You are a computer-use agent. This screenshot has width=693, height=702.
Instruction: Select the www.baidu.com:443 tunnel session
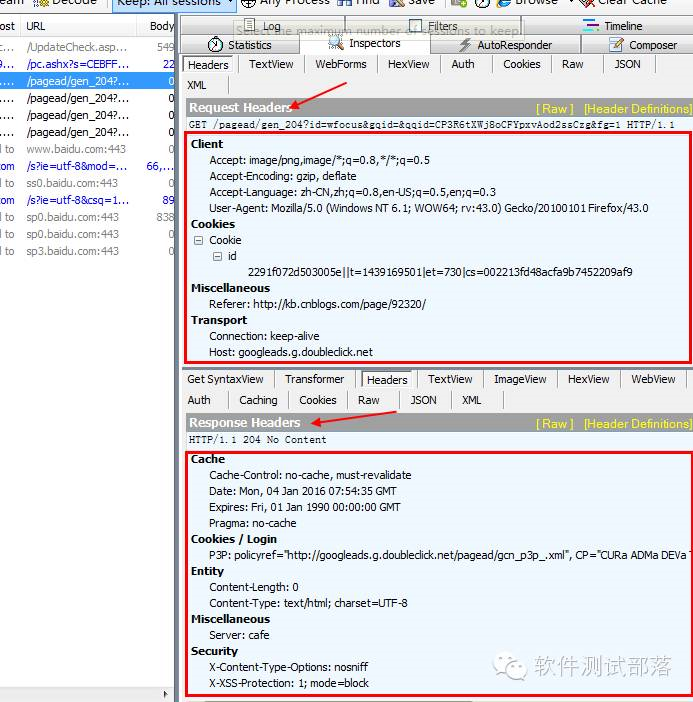[x=87, y=149]
